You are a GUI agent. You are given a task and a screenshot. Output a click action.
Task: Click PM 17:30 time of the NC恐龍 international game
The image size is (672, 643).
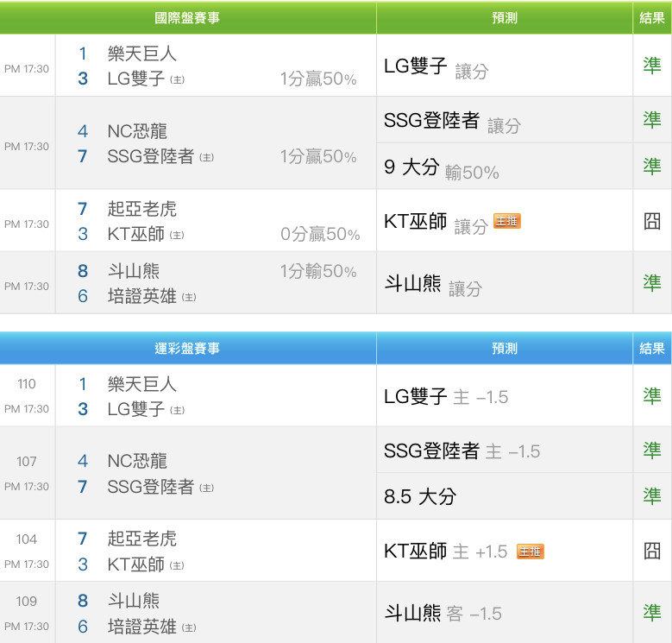[27, 146]
